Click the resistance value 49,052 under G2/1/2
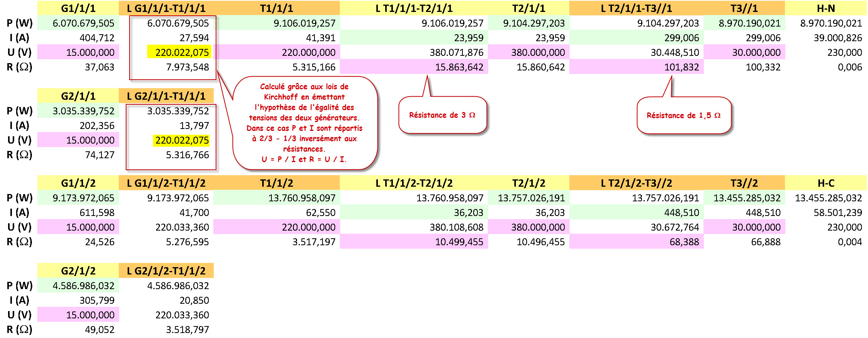868x338 pixels. point(99,330)
